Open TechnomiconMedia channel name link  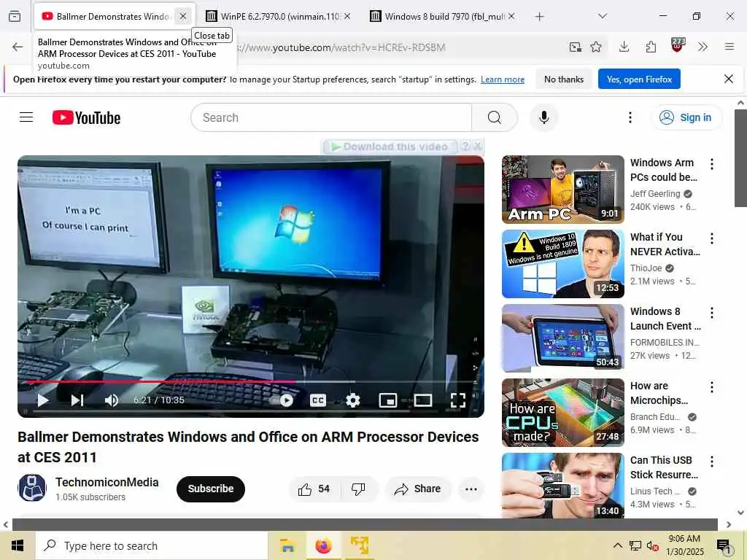[107, 482]
